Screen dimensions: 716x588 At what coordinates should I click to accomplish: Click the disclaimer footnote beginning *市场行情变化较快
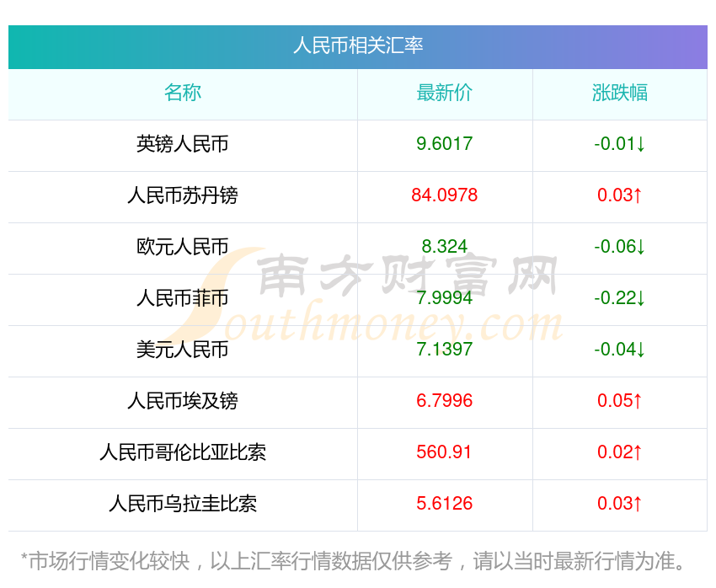353,561
